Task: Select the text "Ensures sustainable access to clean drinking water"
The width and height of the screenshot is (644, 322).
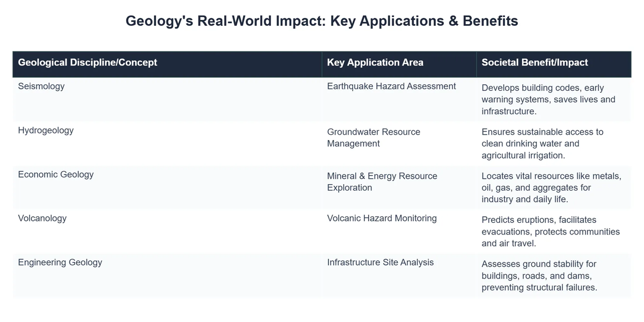Action: (543, 138)
